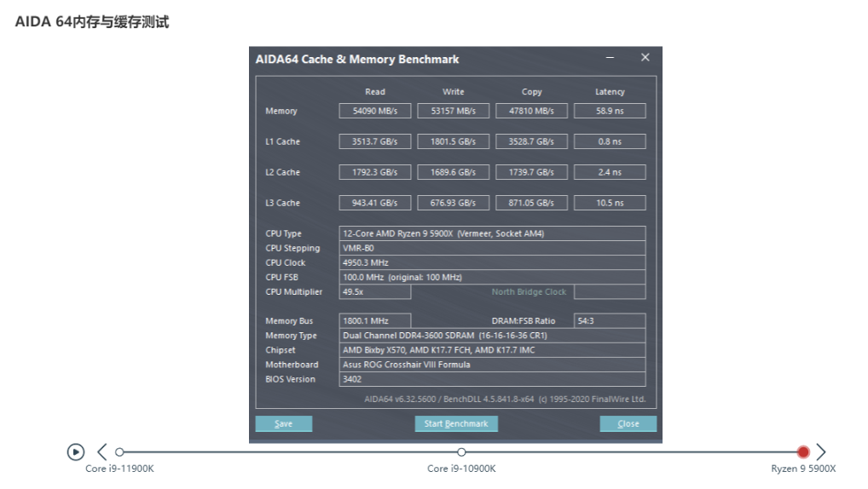Click Memory Copy value 47810 MB/s
The width and height of the screenshot is (868, 489).
[x=531, y=111]
